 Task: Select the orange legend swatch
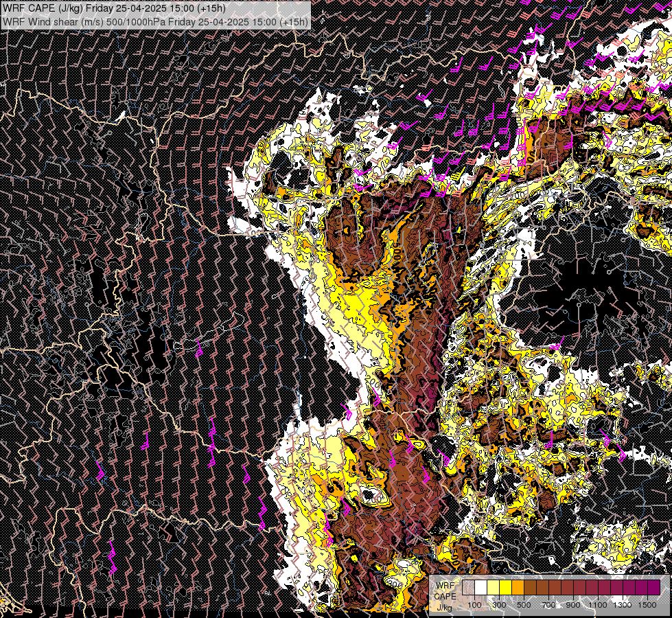(x=518, y=588)
